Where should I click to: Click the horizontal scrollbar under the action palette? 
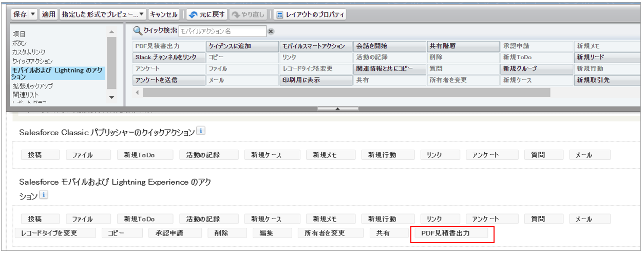(x=346, y=93)
